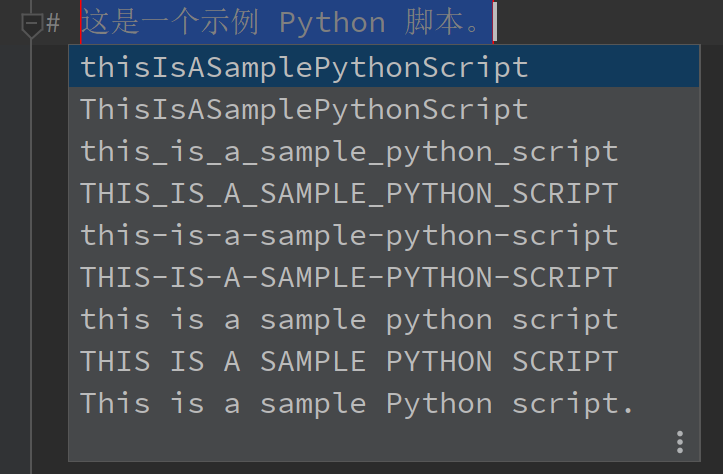Click the blank editor area right of the comment
The image size is (723, 474).
click(610, 23)
